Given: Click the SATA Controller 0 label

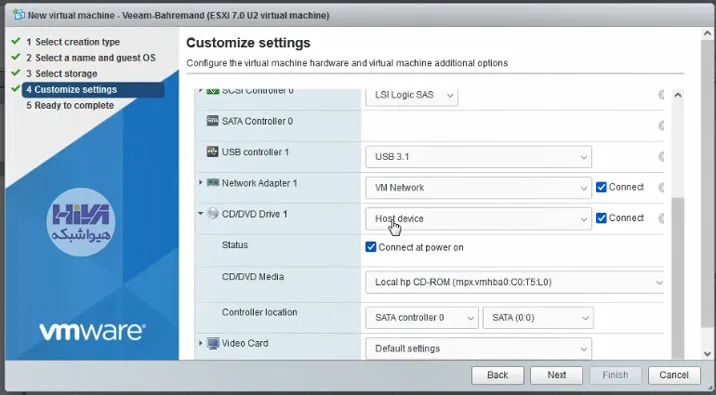Looking at the screenshot, I should coord(257,121).
